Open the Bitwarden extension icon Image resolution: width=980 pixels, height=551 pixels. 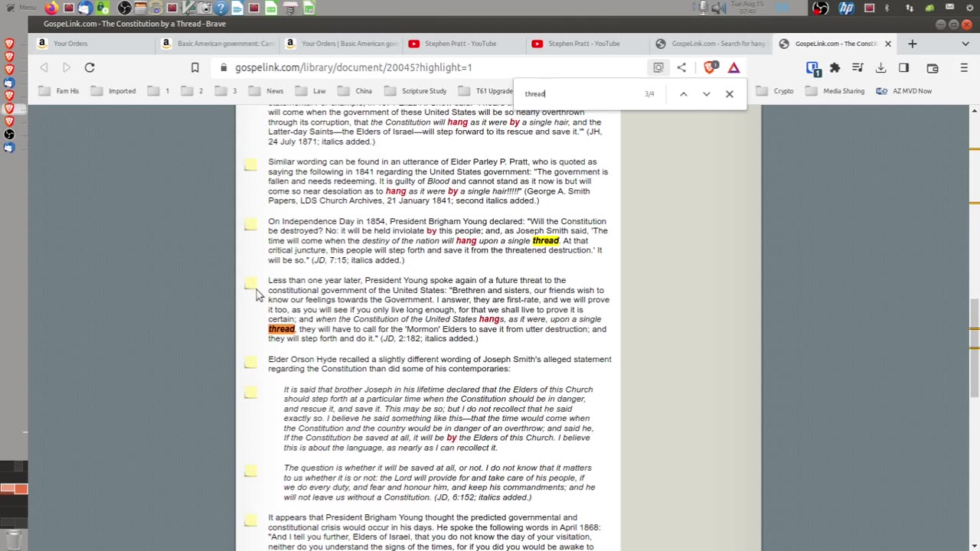[813, 67]
